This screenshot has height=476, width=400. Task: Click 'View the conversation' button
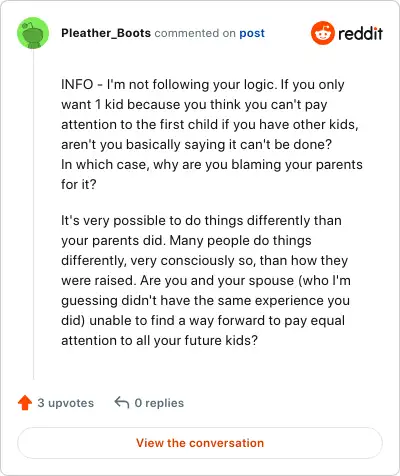click(x=200, y=443)
